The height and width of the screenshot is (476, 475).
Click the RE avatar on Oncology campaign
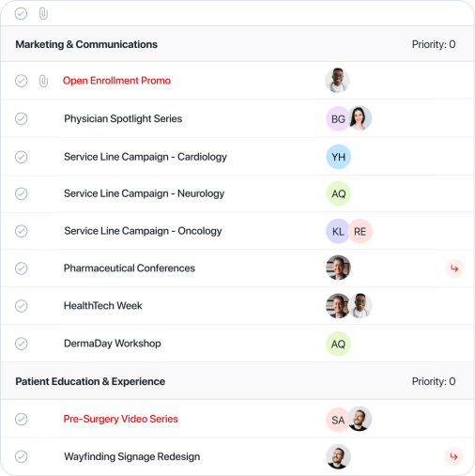click(x=360, y=231)
